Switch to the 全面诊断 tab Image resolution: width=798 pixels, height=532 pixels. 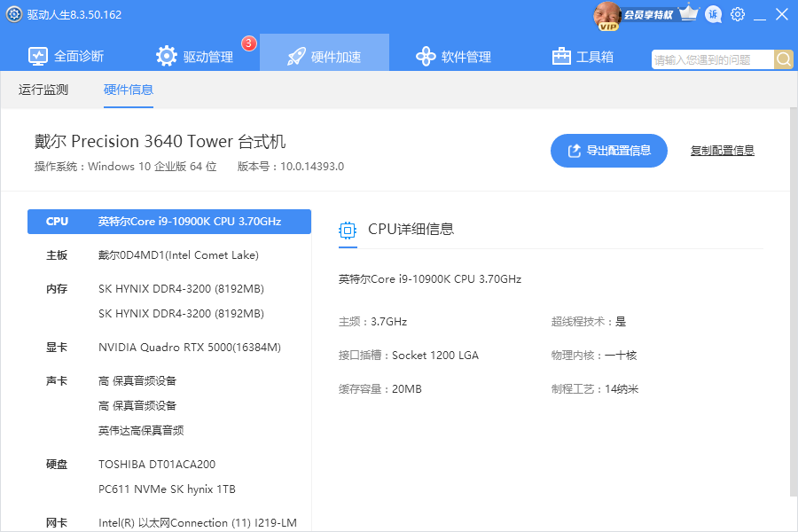pos(66,56)
